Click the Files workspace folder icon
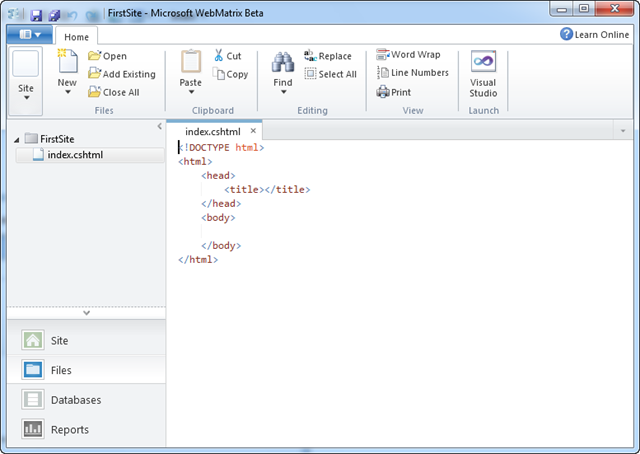Viewport: 640px width, 454px height. point(33,370)
